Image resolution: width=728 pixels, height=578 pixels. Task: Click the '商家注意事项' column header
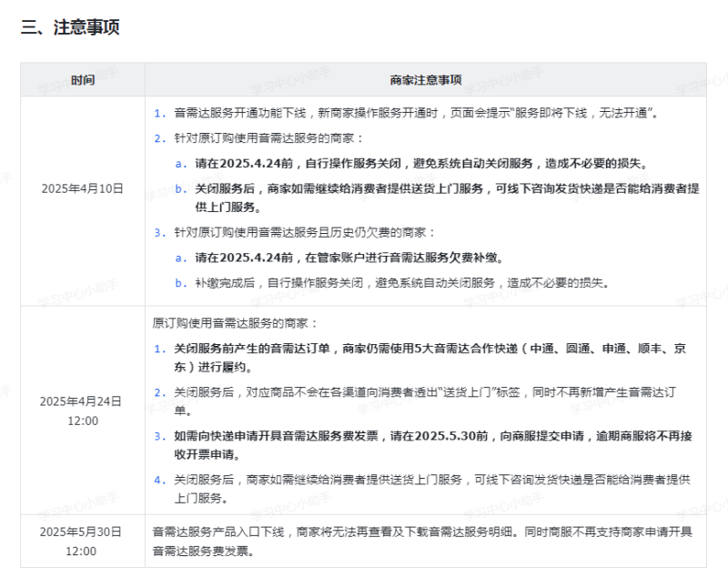[x=426, y=80]
